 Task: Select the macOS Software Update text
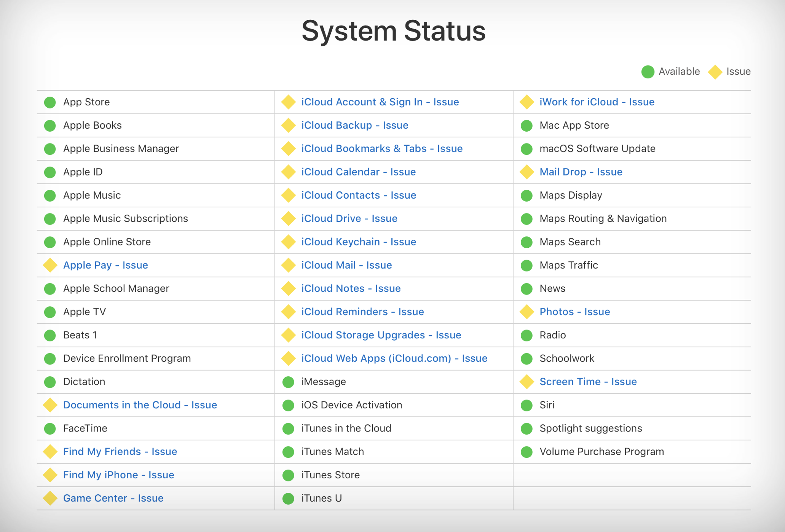tap(597, 148)
